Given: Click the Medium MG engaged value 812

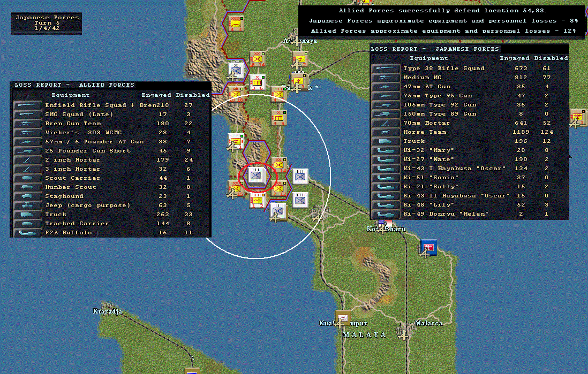Looking at the screenshot, I should point(521,78).
